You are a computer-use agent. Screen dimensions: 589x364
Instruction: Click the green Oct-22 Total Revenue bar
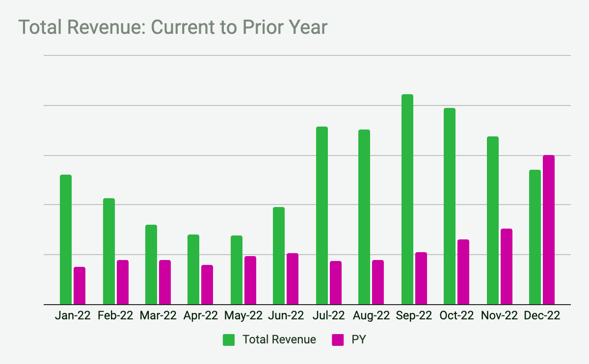tap(450, 206)
